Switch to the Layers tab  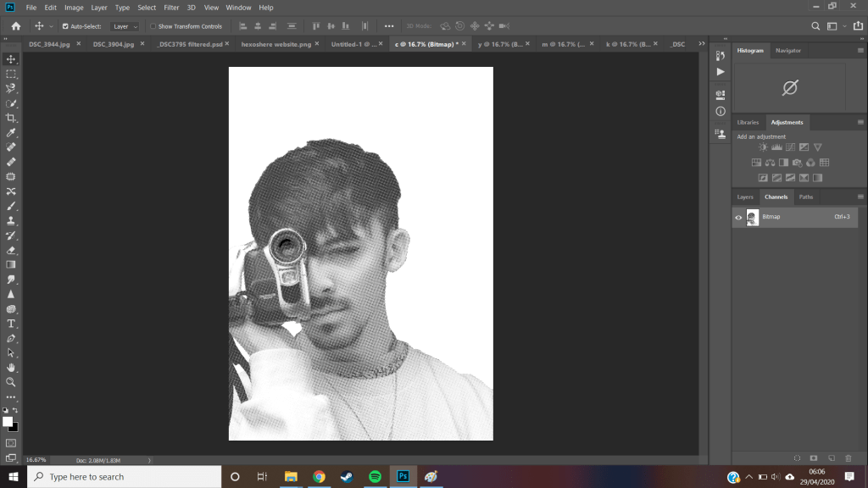(745, 197)
